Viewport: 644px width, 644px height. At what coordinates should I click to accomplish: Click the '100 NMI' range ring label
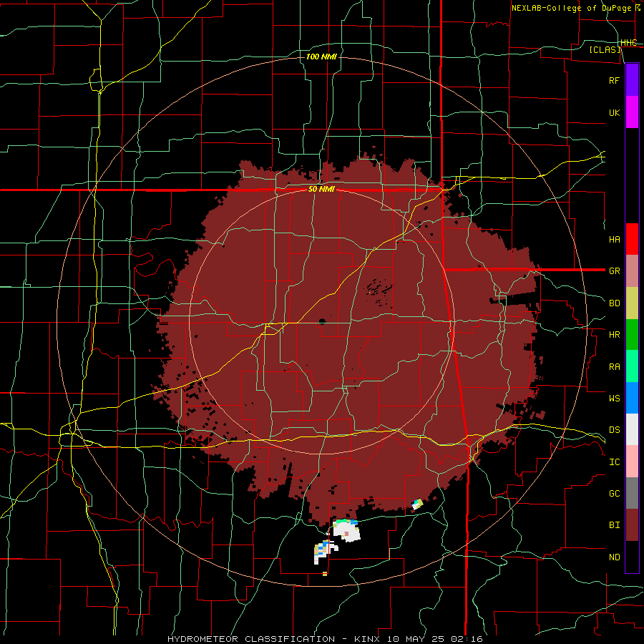point(321,57)
